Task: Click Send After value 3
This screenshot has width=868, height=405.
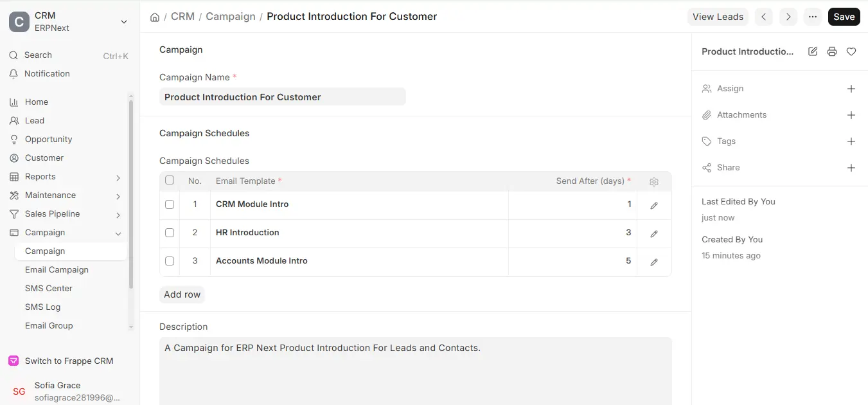Action: pos(572,233)
